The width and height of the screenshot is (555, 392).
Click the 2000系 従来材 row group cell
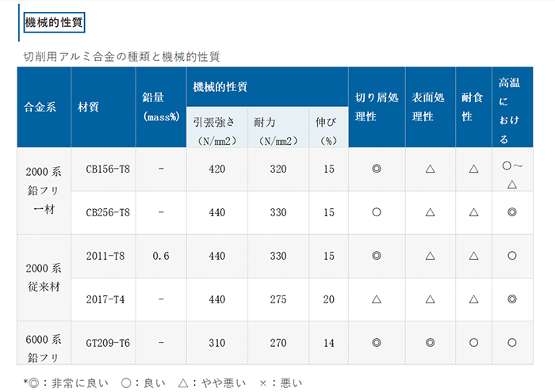(44, 277)
